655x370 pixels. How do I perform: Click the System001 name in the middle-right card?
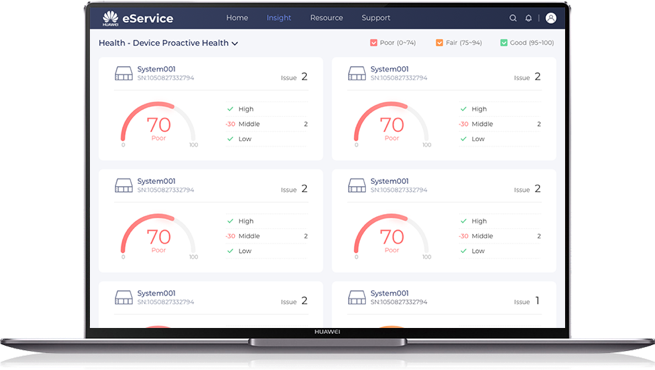coord(389,181)
